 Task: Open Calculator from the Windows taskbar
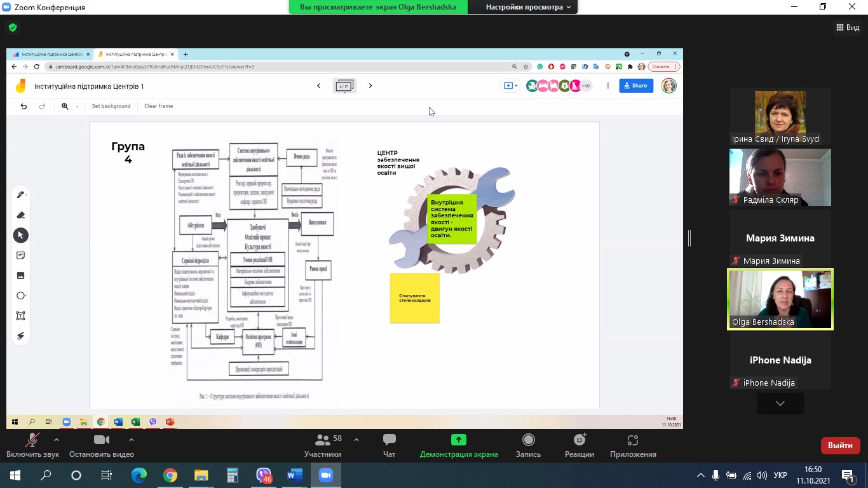point(232,475)
